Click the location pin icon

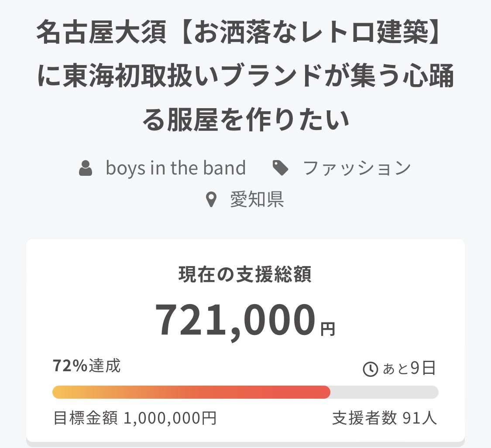[x=211, y=200]
